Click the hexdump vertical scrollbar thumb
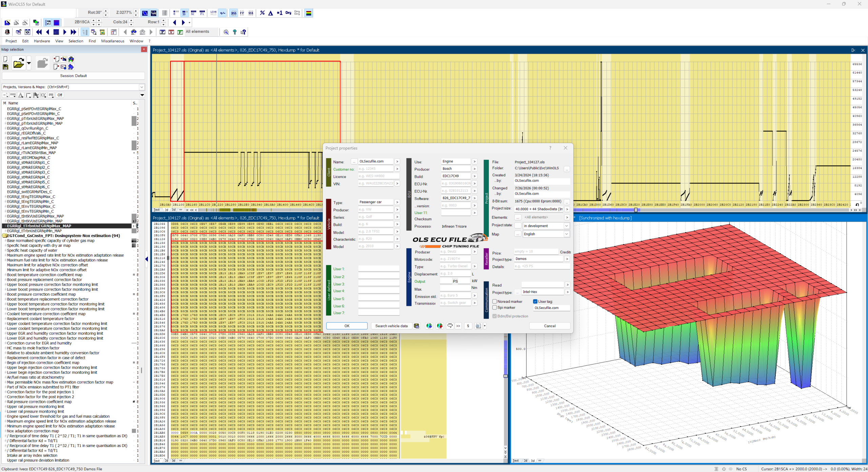Viewport: 868px width, 472px height. [x=506, y=376]
